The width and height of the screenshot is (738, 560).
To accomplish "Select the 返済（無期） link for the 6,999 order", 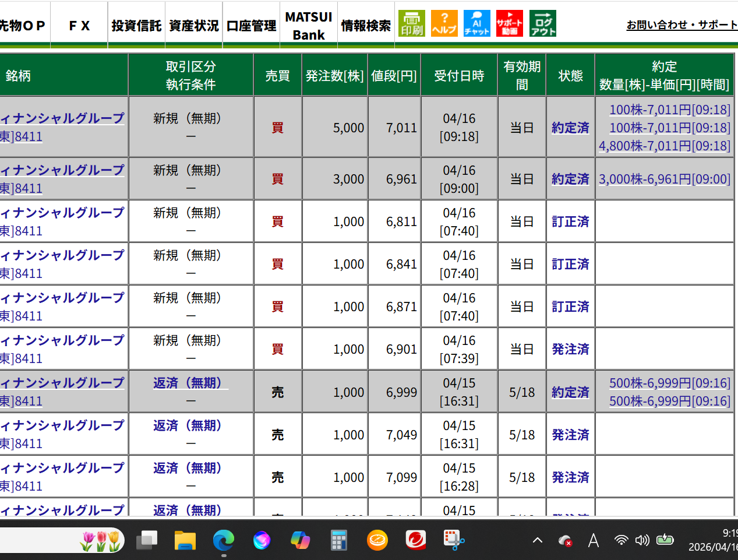I will coord(188,383).
